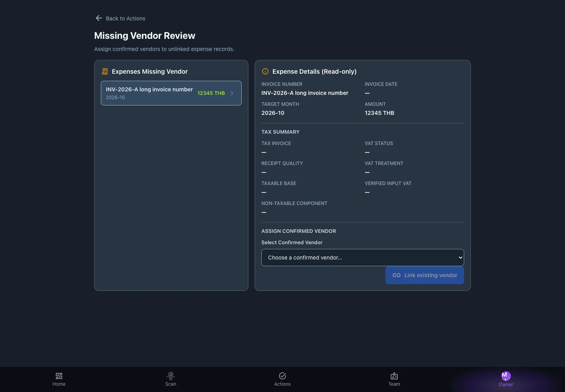Click the purple M avatar
Viewport: 565px width, 392px height.
coord(506,376)
